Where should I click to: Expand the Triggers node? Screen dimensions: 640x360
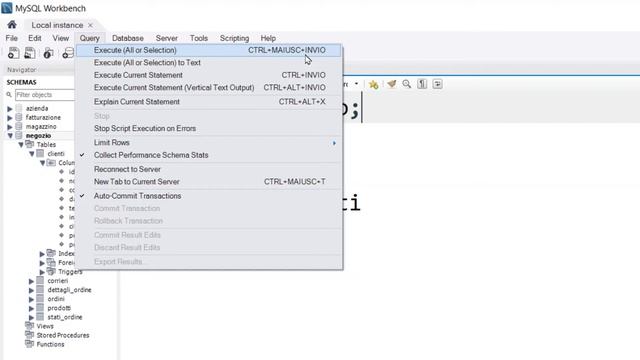(x=42, y=272)
